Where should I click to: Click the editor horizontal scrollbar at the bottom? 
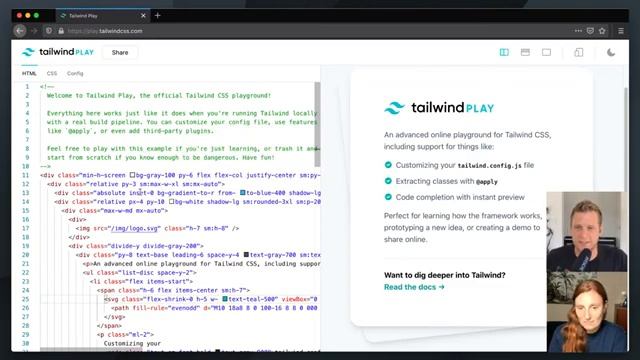click(91, 349)
